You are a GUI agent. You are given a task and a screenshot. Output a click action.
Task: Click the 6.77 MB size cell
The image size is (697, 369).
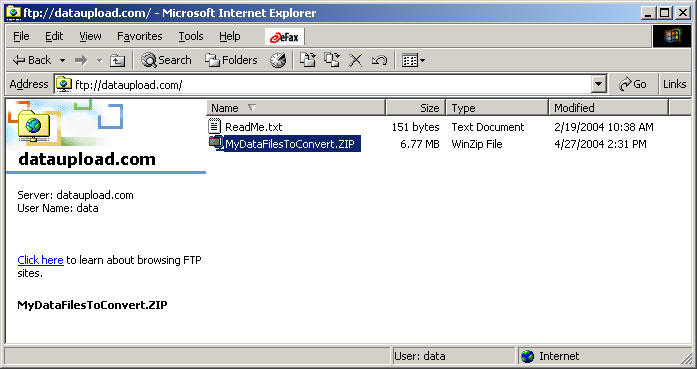coord(420,144)
